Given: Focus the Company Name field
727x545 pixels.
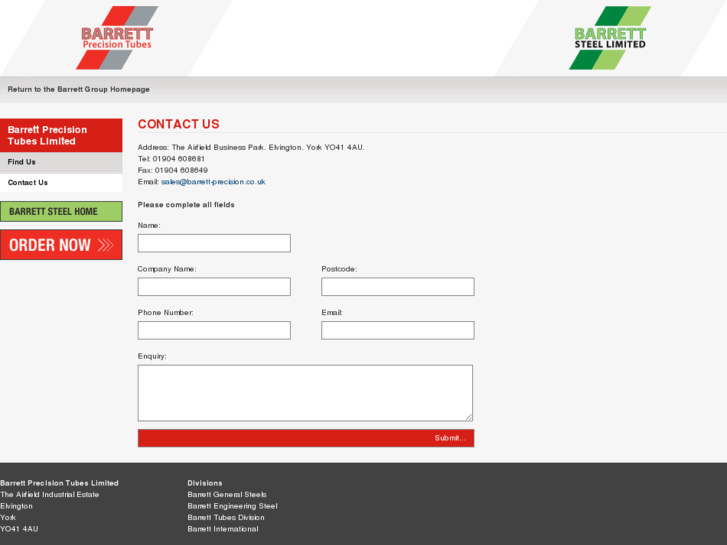Looking at the screenshot, I should (x=214, y=287).
